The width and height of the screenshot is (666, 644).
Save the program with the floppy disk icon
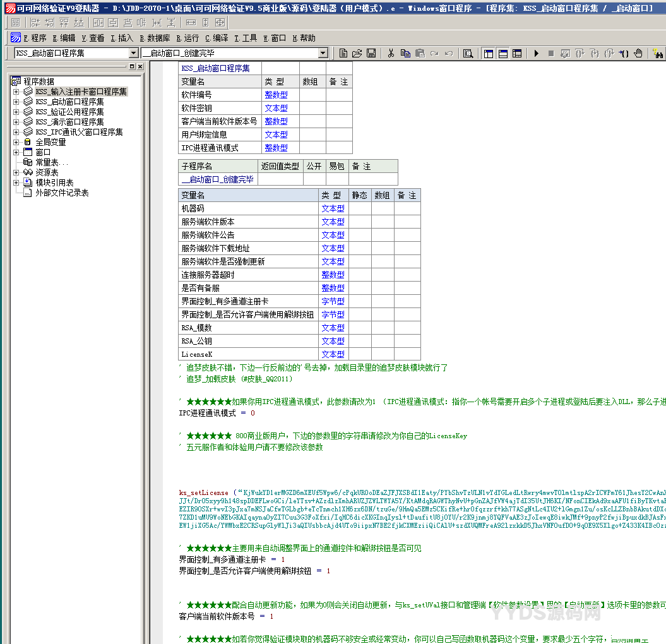[x=371, y=53]
